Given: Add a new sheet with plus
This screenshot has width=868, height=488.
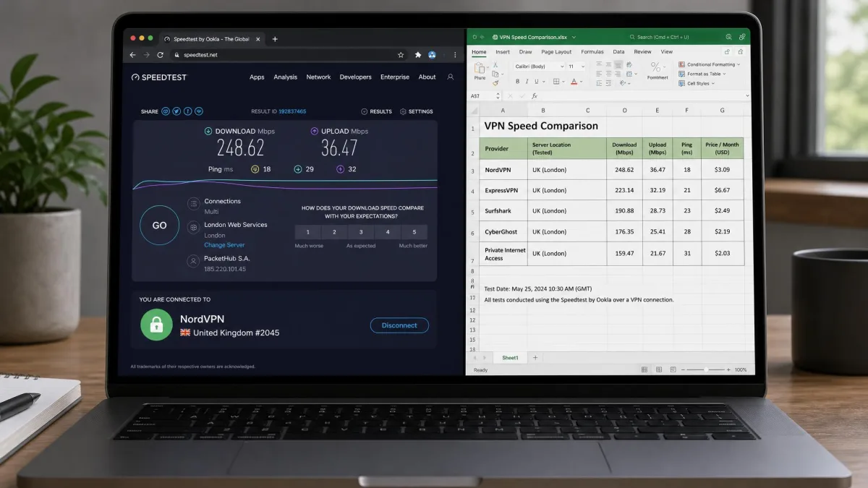Looking at the screenshot, I should 535,358.
